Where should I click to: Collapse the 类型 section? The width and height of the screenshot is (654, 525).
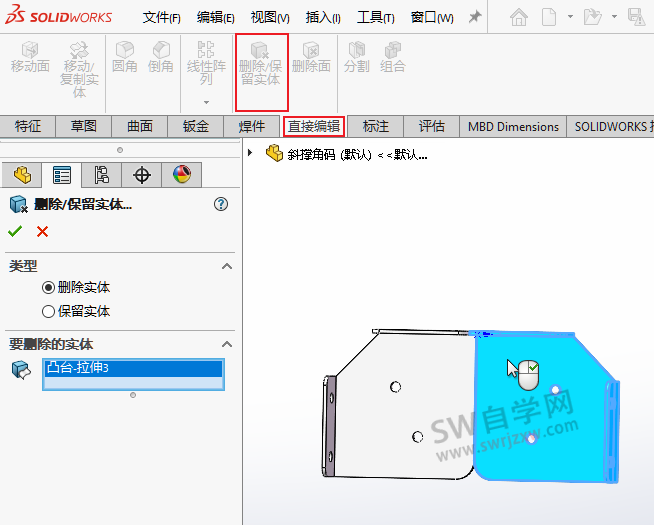[227, 266]
